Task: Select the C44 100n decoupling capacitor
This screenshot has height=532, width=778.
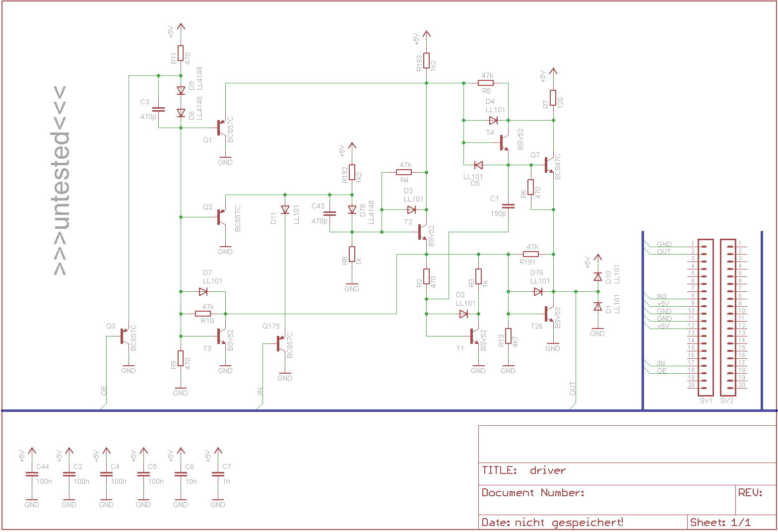Action: 32,474
